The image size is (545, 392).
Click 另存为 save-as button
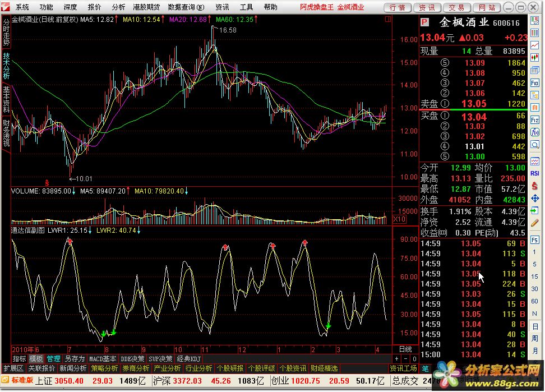tap(75, 359)
